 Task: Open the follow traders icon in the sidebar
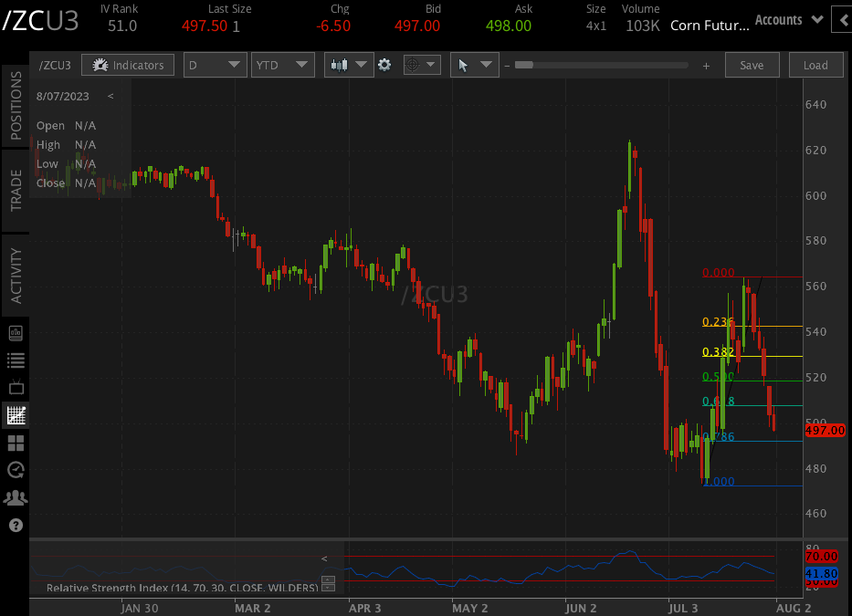coord(15,496)
